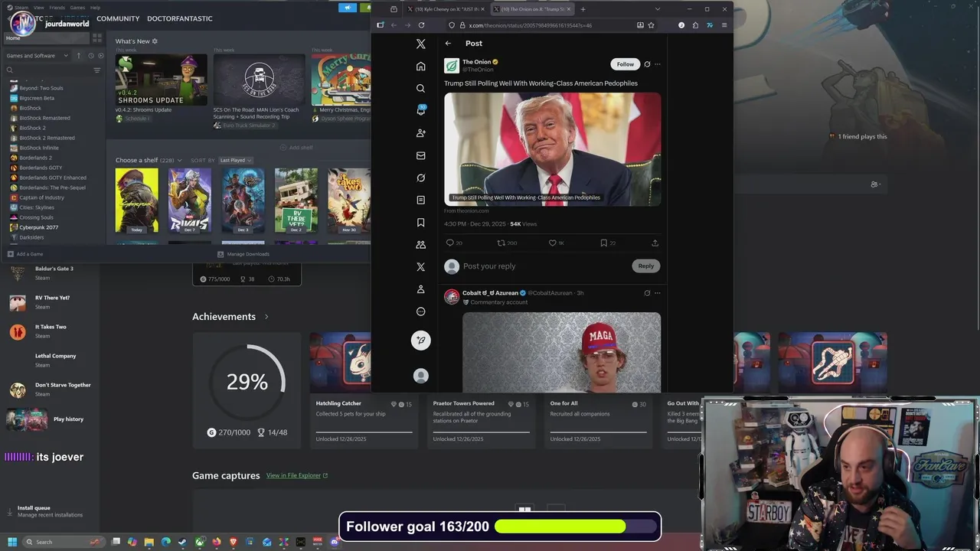The image size is (980, 551).
Task: Open Cyberpunk 2077 cover thumbnail in shelf
Action: (136, 201)
